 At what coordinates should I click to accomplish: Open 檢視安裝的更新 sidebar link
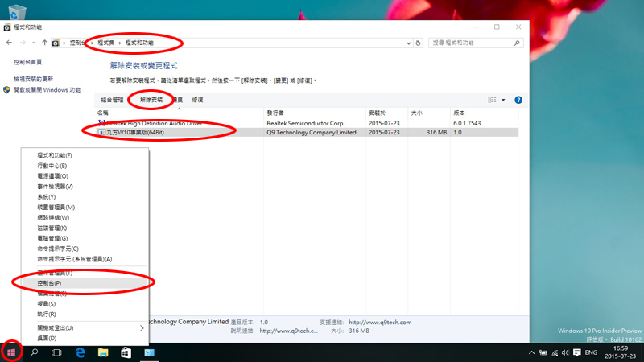click(x=33, y=79)
